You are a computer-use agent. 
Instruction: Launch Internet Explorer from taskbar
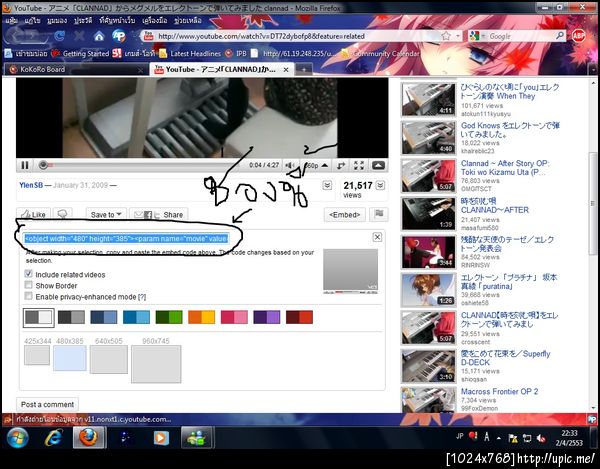click(54, 438)
